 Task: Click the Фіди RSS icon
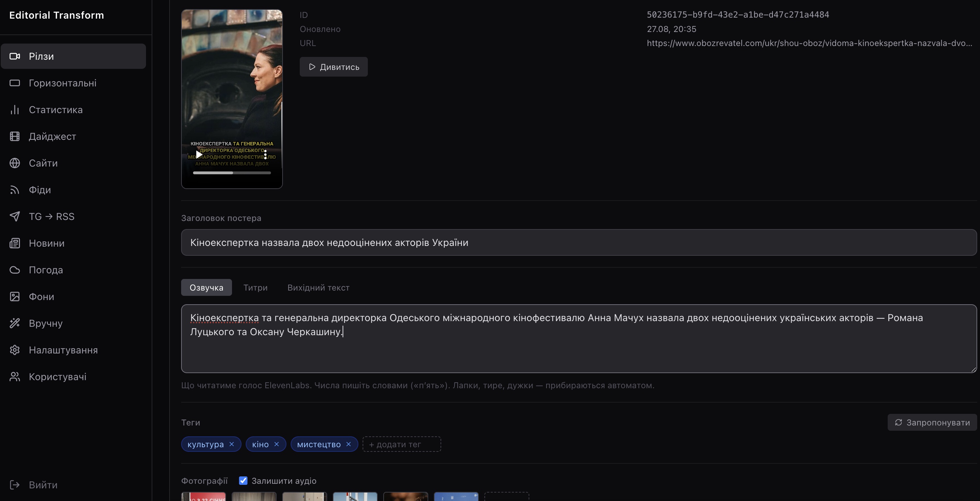click(x=15, y=190)
